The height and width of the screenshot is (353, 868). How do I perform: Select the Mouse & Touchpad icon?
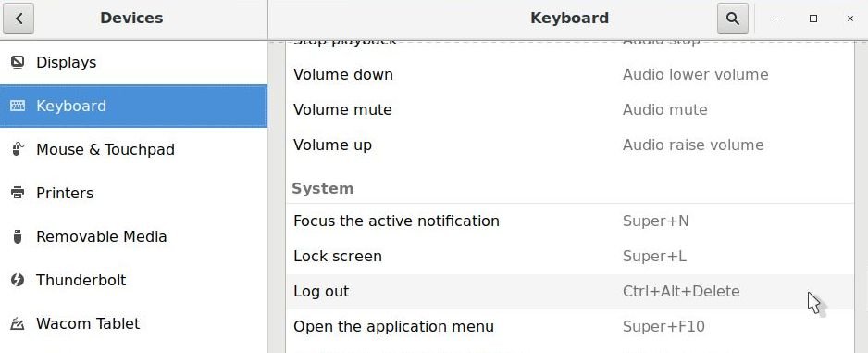(18, 149)
